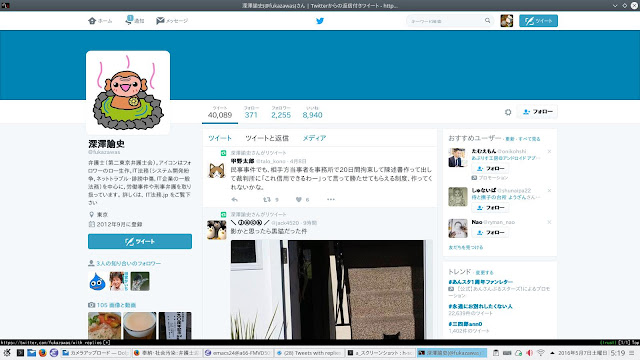Open trend #永遠にお別れしたくない人
640x360 pixels.
480,306
